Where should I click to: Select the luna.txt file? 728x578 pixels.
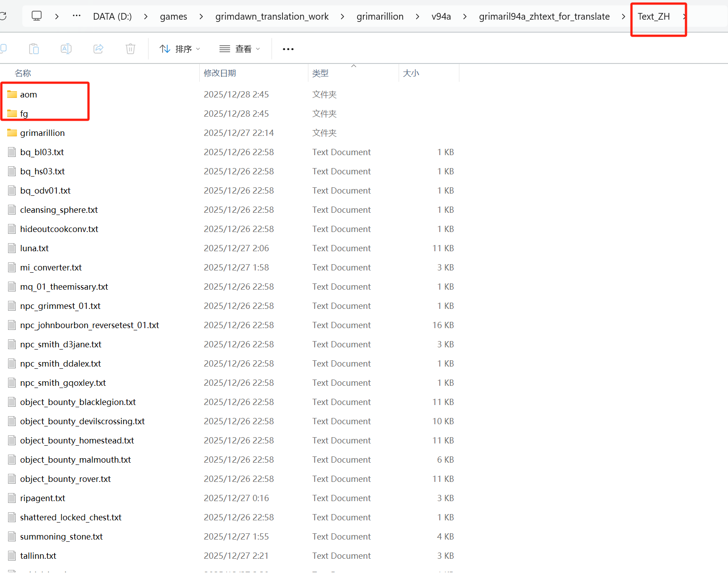(34, 248)
